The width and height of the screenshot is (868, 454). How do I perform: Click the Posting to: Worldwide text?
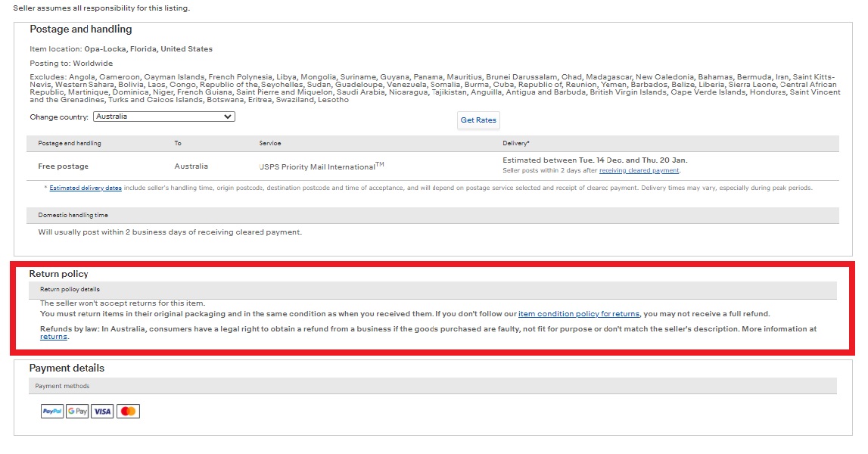pos(71,63)
